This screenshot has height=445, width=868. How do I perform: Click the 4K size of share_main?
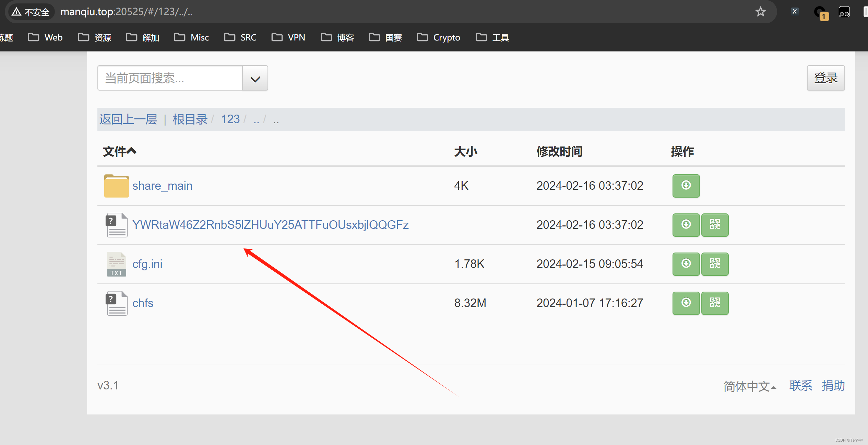(461, 186)
